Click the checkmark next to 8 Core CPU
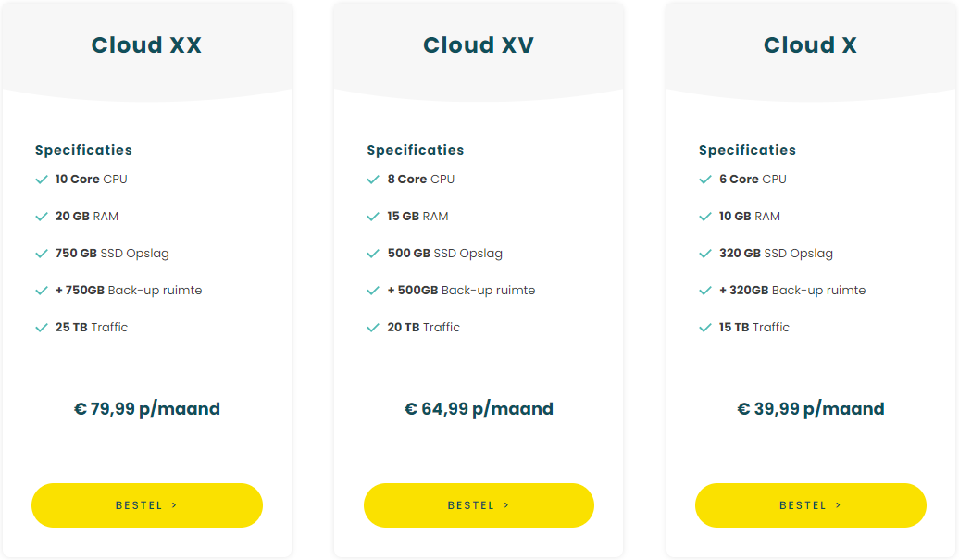The image size is (959, 560). tap(373, 180)
